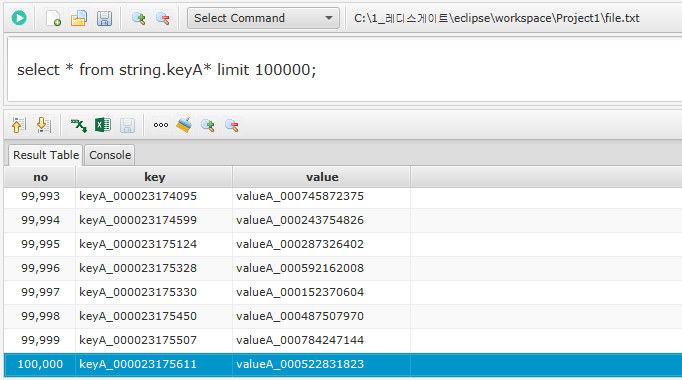Select row number 99,998
The width and height of the screenshot is (682, 380).
pos(40,316)
